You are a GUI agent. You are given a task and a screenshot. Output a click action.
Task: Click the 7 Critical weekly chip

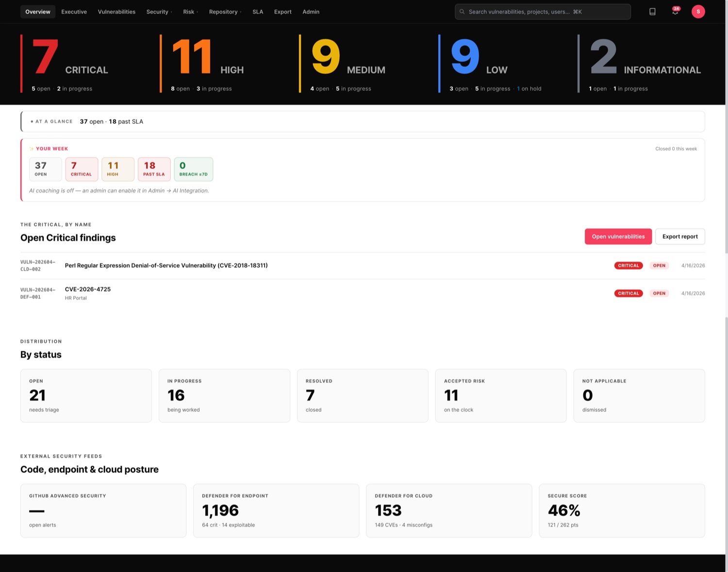pyautogui.click(x=82, y=169)
